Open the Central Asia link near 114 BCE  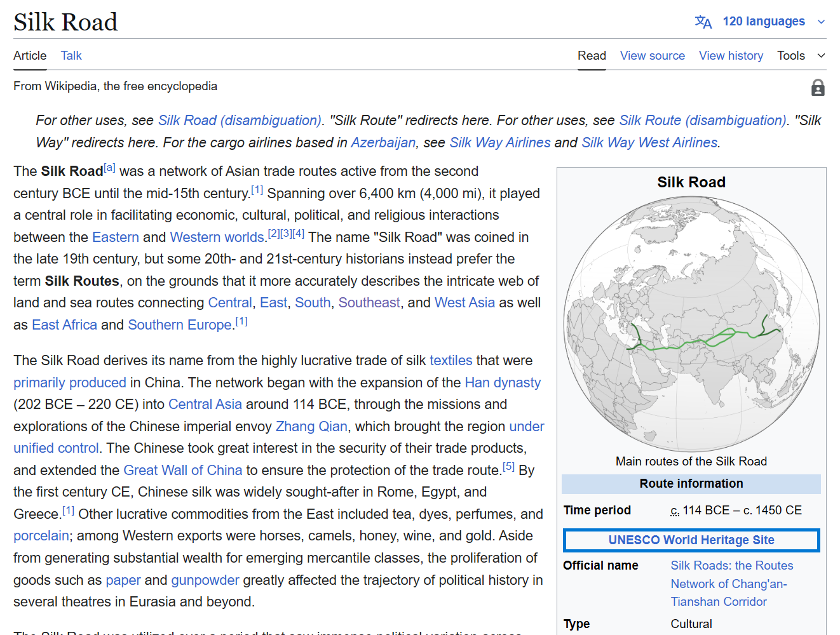(x=205, y=404)
